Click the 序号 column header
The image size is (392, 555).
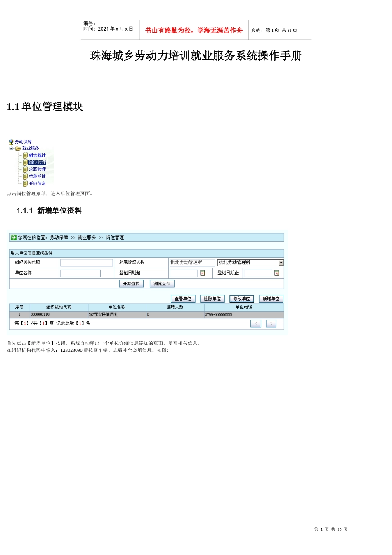point(19,308)
